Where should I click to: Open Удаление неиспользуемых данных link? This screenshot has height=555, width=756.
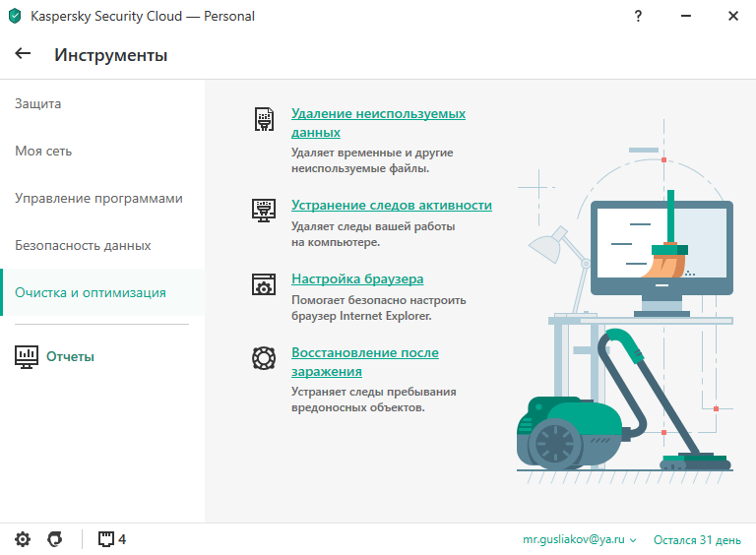[378, 123]
